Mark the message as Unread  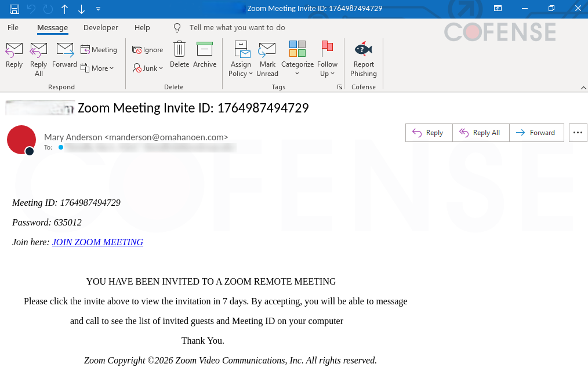point(267,59)
